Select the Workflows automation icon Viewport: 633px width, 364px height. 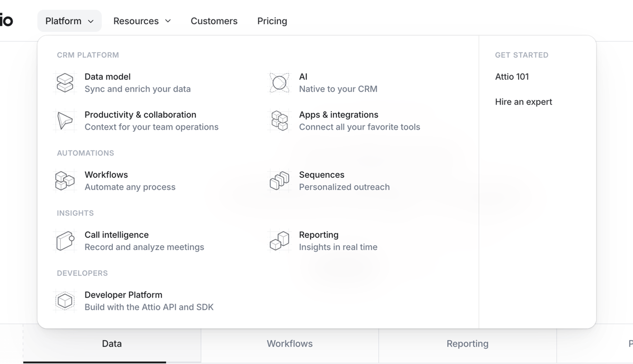(x=65, y=180)
